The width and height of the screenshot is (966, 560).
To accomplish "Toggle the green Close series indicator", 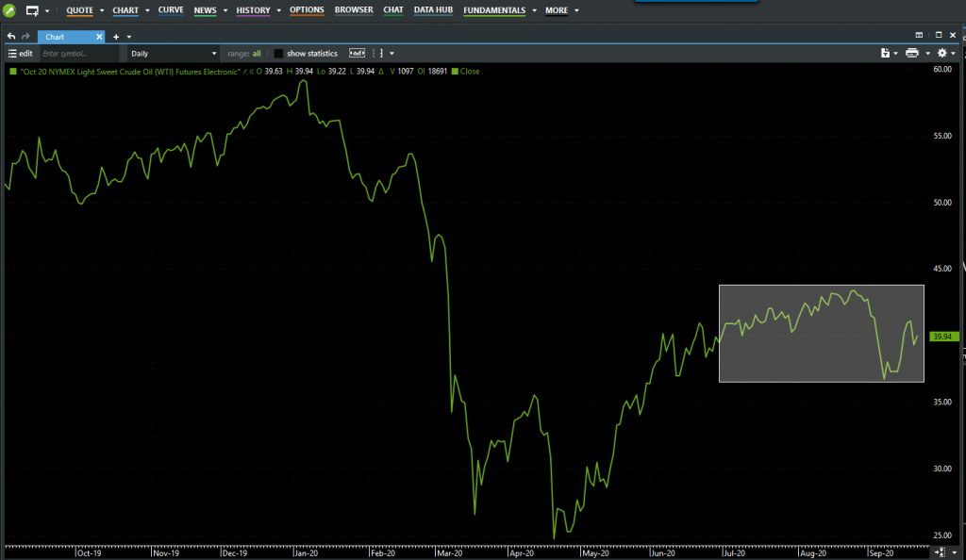I will 456,71.
